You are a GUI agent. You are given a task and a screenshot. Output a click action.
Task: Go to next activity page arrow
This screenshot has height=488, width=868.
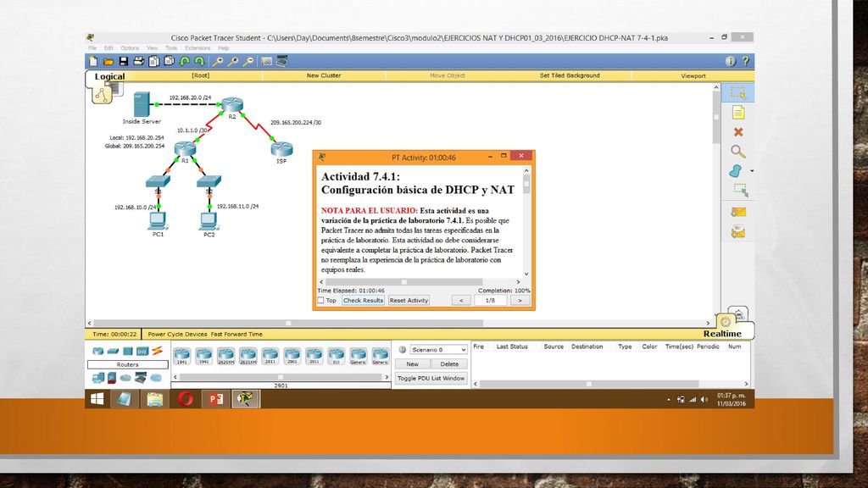[x=520, y=301]
